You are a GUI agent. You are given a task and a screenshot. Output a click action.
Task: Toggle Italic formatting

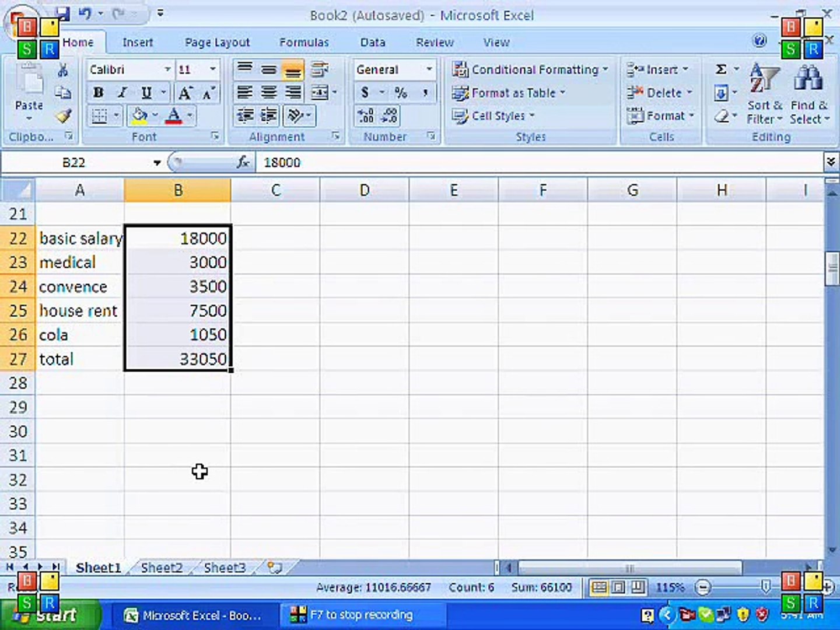click(x=123, y=93)
